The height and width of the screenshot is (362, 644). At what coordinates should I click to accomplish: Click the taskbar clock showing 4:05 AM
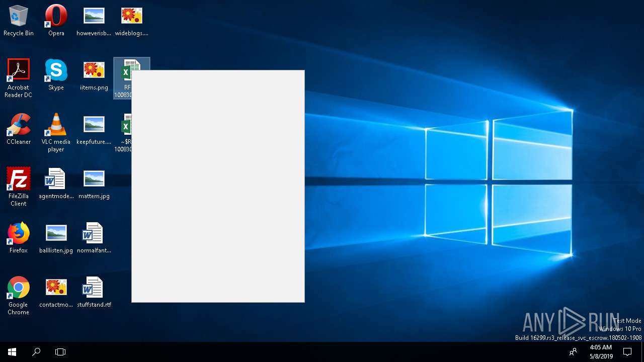tap(600, 352)
